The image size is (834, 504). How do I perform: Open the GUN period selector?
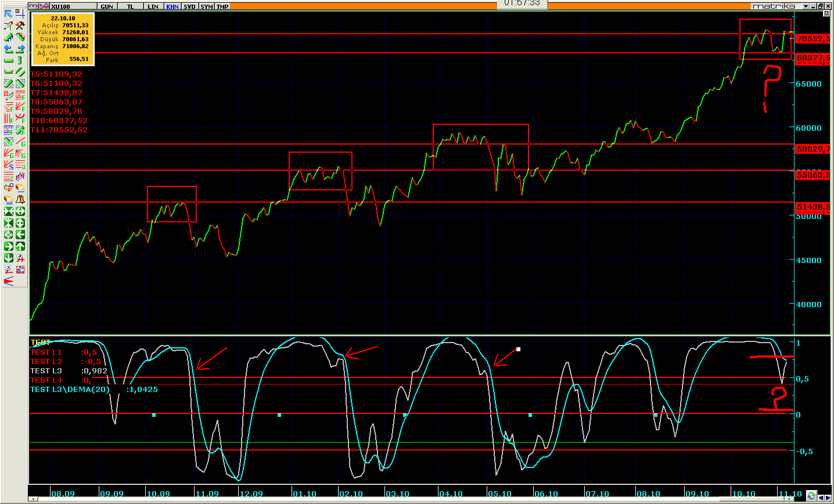click(x=107, y=6)
